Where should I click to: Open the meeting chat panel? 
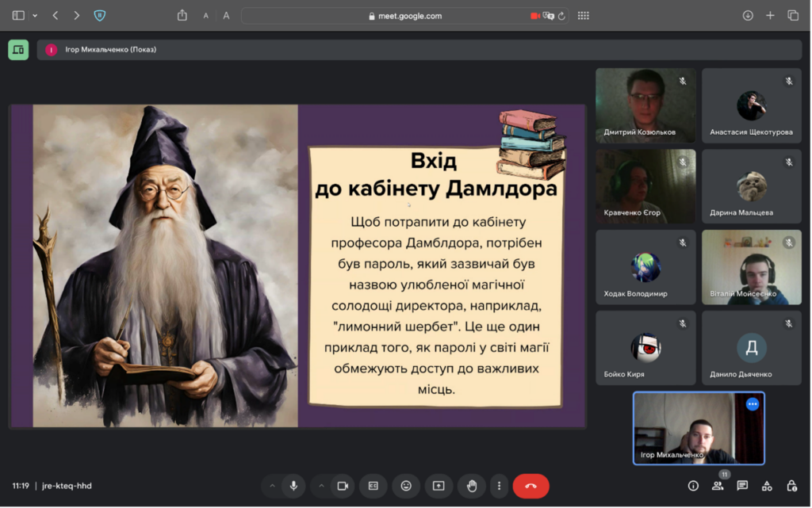point(742,486)
